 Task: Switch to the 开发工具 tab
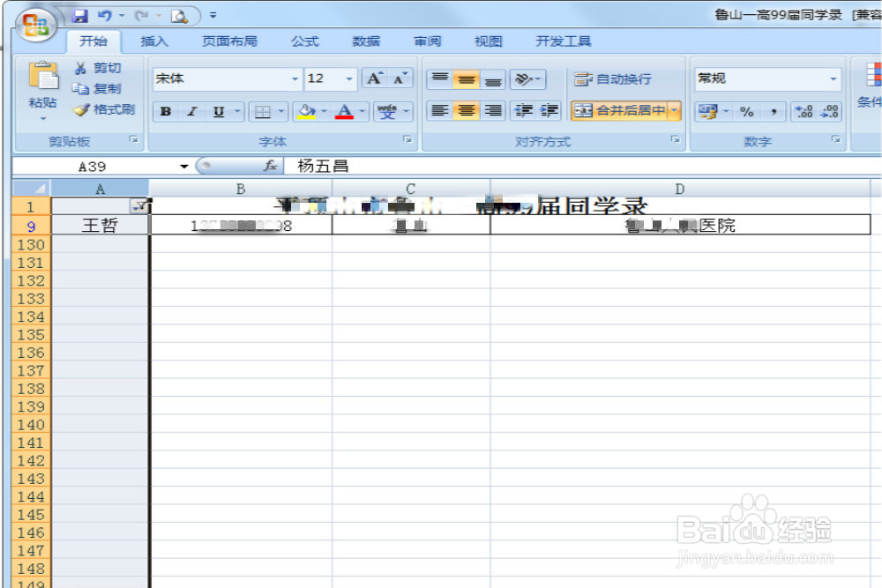[563, 41]
